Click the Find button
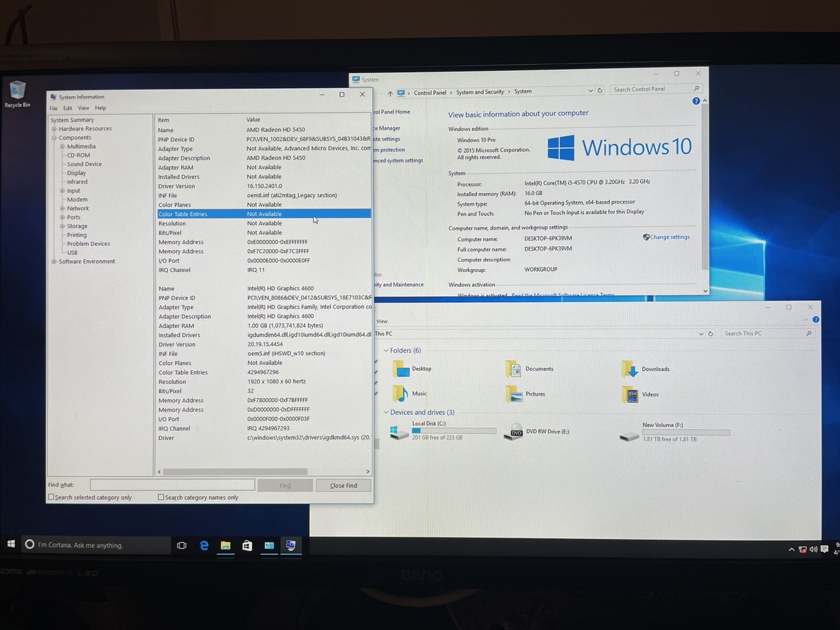Viewport: 840px width, 630px height. pos(285,486)
